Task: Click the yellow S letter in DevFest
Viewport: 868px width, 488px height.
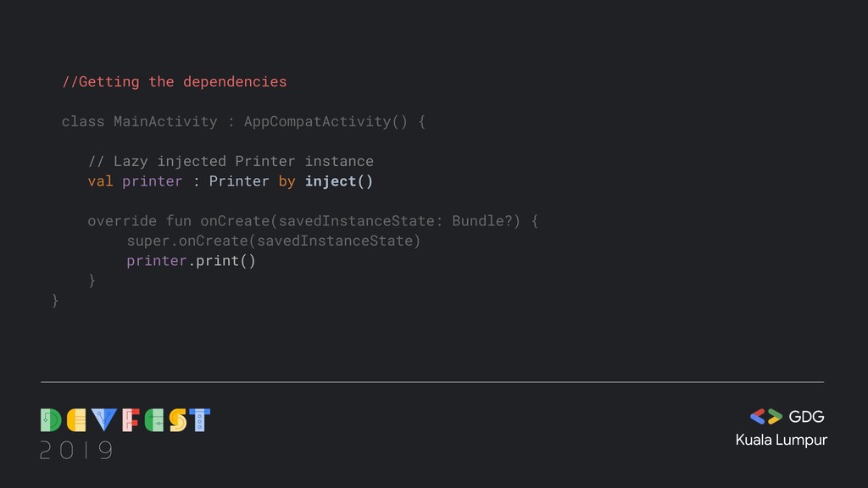Action: (x=178, y=420)
